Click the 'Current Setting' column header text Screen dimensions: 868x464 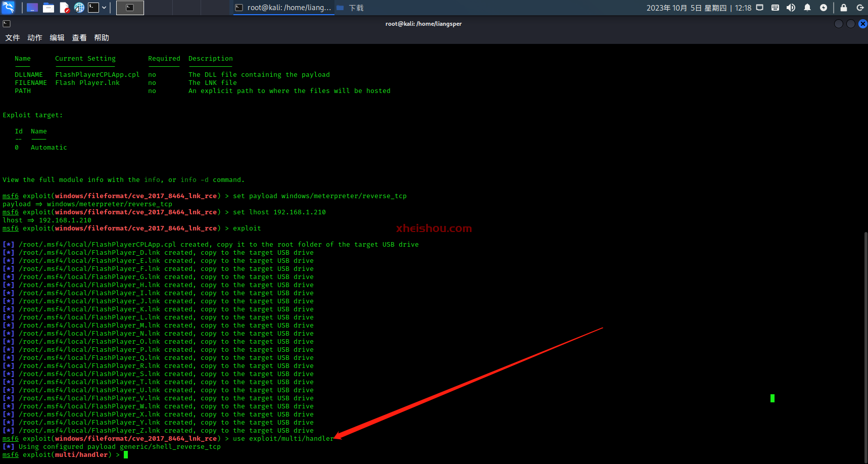click(x=85, y=59)
